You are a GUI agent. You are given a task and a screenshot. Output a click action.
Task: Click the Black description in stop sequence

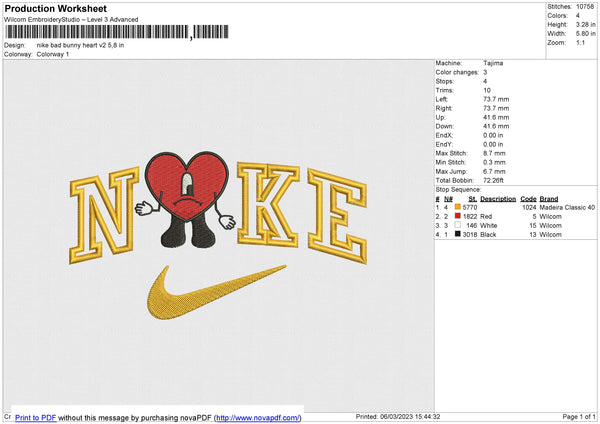(x=488, y=235)
